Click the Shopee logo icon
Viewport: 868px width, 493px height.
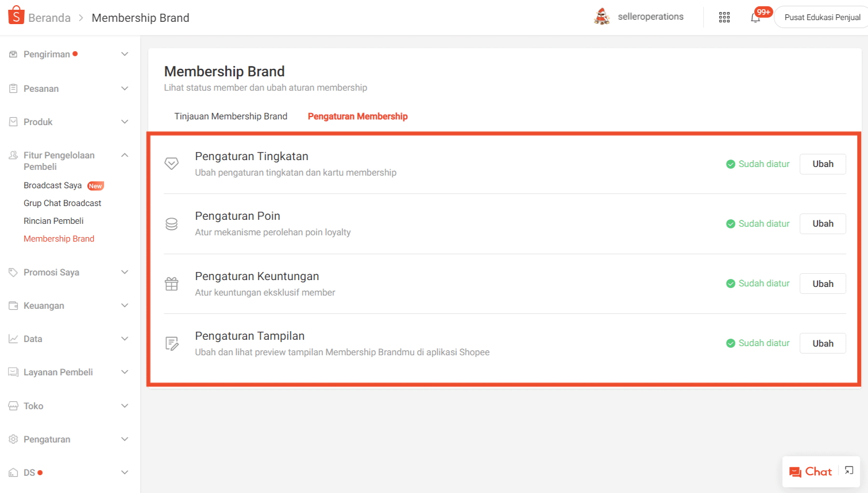pos(16,16)
